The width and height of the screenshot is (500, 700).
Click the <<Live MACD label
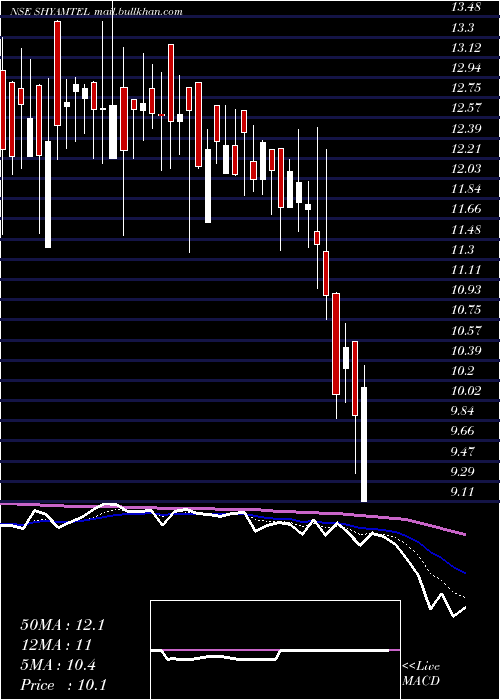(x=421, y=673)
